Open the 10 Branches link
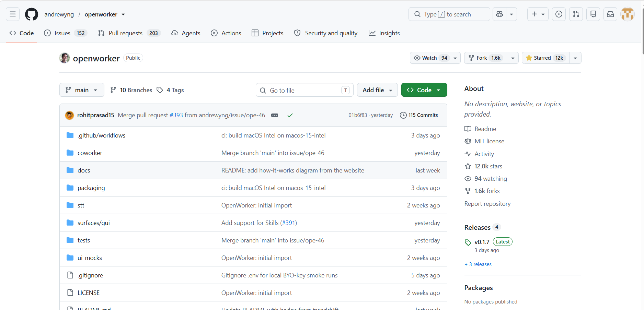 [x=131, y=90]
